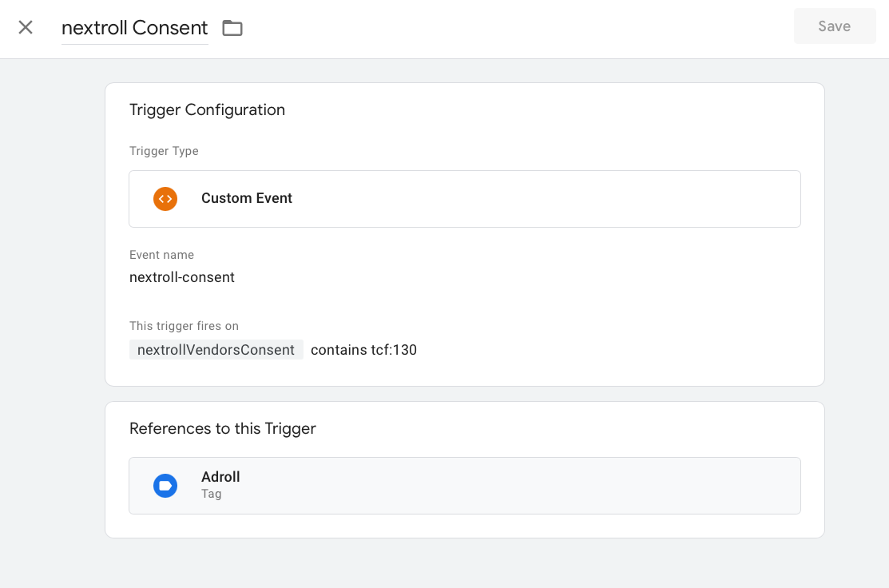Click the 'nextroll-consent' event name value
This screenshot has height=588, width=889.
click(182, 278)
